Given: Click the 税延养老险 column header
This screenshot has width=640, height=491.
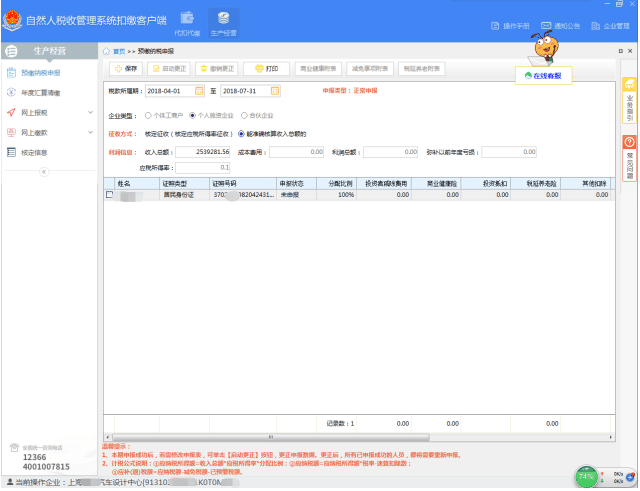Looking at the screenshot, I should [x=536, y=184].
